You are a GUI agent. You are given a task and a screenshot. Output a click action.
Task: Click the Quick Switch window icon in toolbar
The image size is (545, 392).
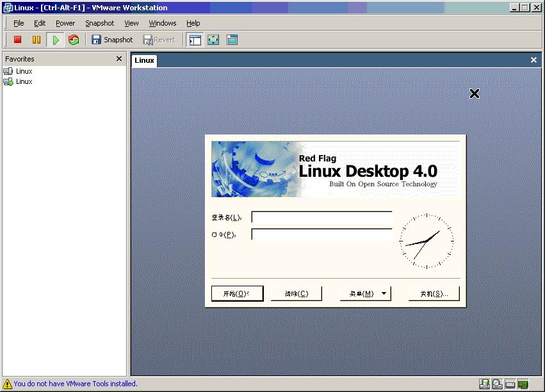pos(232,40)
